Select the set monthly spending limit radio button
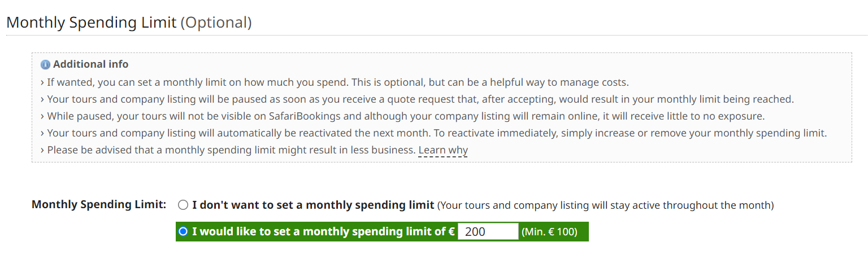Viewport: 868px width, 277px height. (x=183, y=232)
